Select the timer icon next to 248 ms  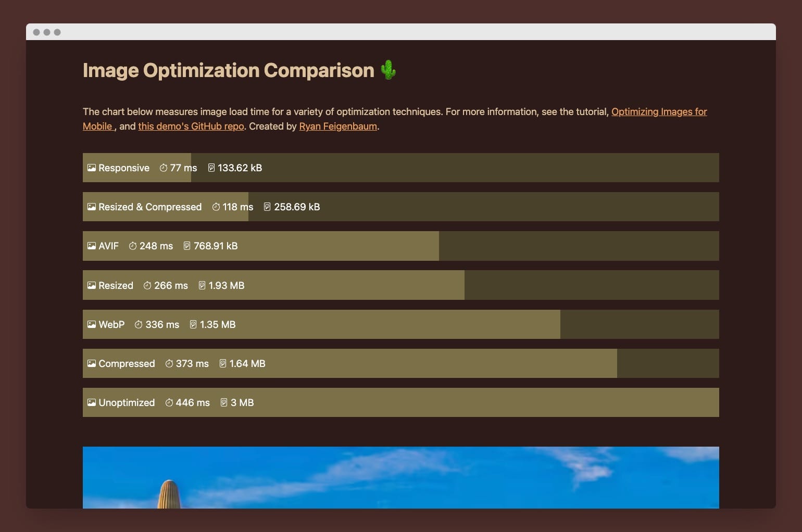coord(132,246)
